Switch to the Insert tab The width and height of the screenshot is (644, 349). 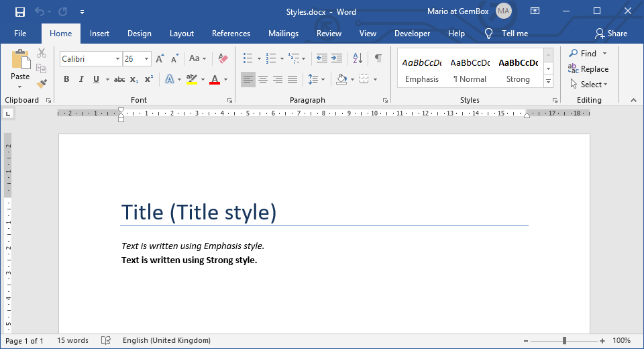click(99, 34)
